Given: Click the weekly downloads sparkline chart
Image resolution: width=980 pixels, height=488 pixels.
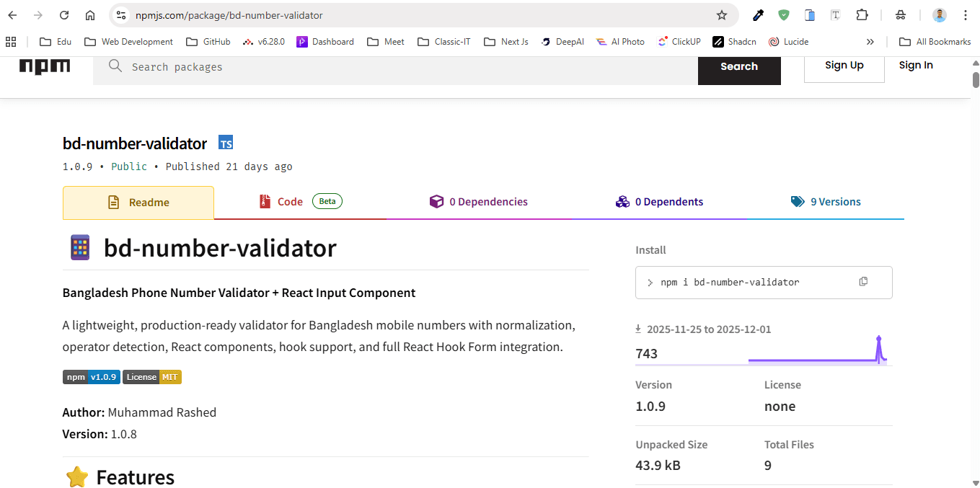Looking at the screenshot, I should pos(818,350).
